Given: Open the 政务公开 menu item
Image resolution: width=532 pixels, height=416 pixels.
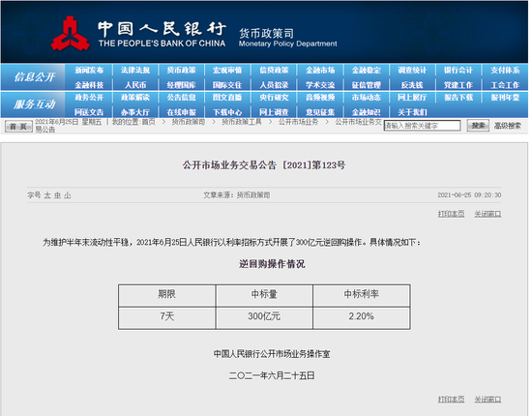Looking at the screenshot, I should (x=89, y=98).
